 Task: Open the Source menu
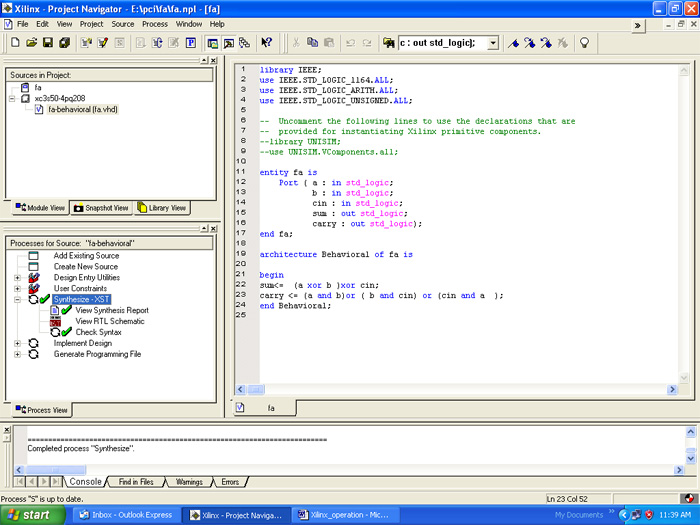pos(123,24)
